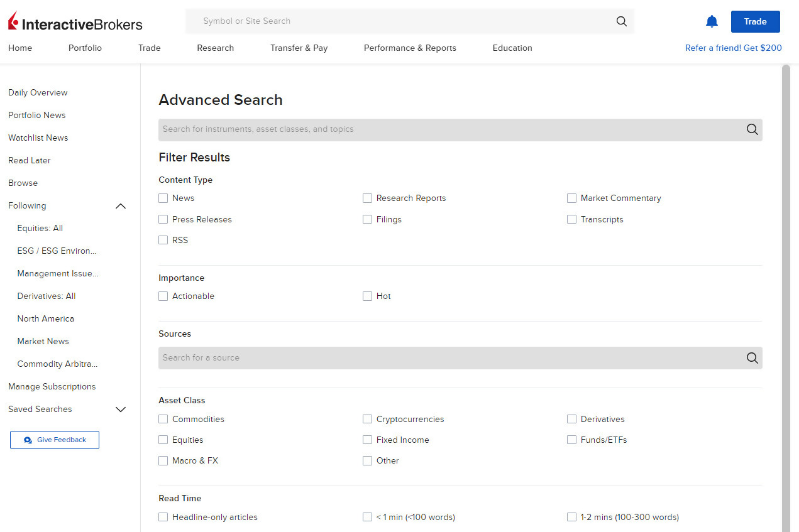This screenshot has width=799, height=532.
Task: Enable the News content type filter
Action: coord(163,198)
